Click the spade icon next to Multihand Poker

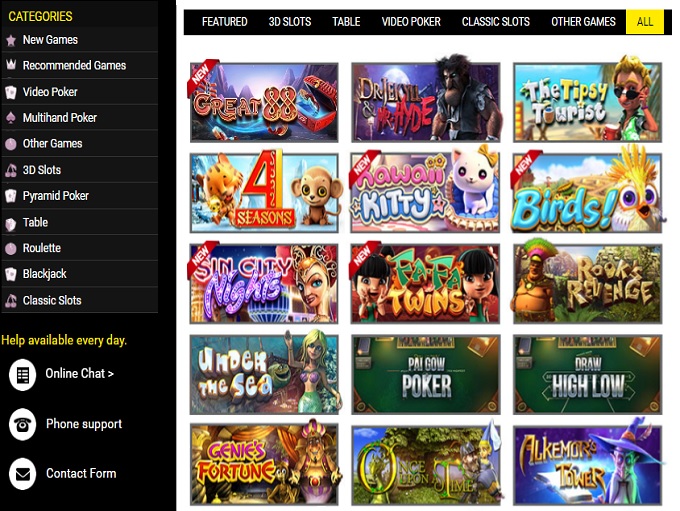pos(11,118)
